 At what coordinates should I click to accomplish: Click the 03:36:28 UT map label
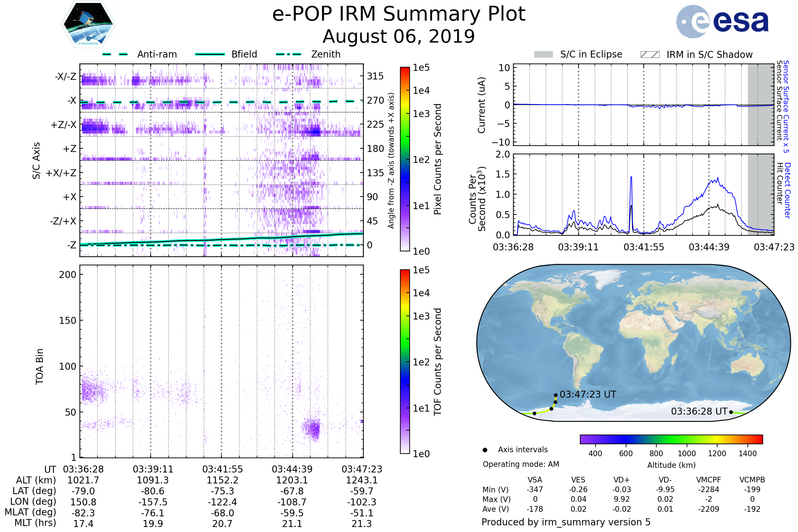(x=699, y=412)
